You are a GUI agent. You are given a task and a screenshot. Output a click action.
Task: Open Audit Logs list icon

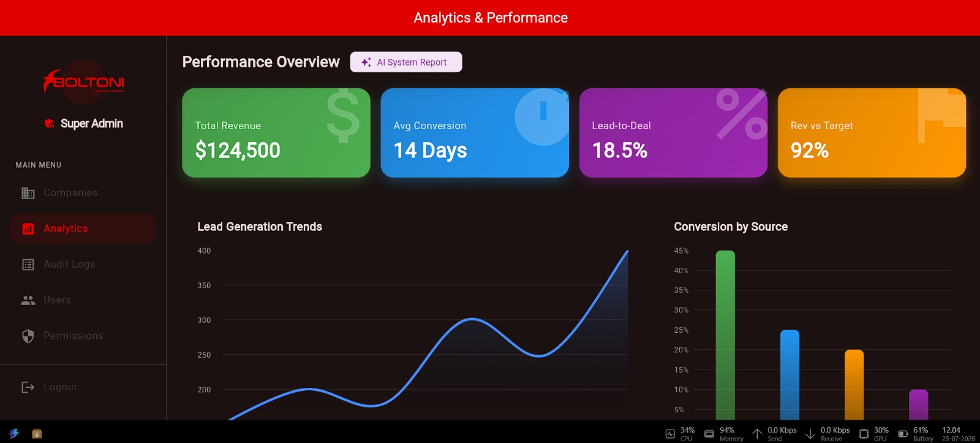tap(28, 265)
